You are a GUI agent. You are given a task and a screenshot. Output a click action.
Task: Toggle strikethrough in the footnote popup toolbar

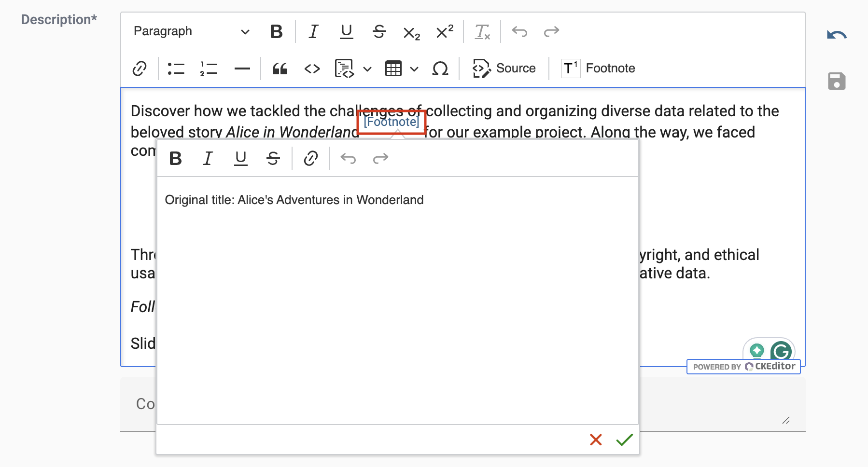(273, 158)
